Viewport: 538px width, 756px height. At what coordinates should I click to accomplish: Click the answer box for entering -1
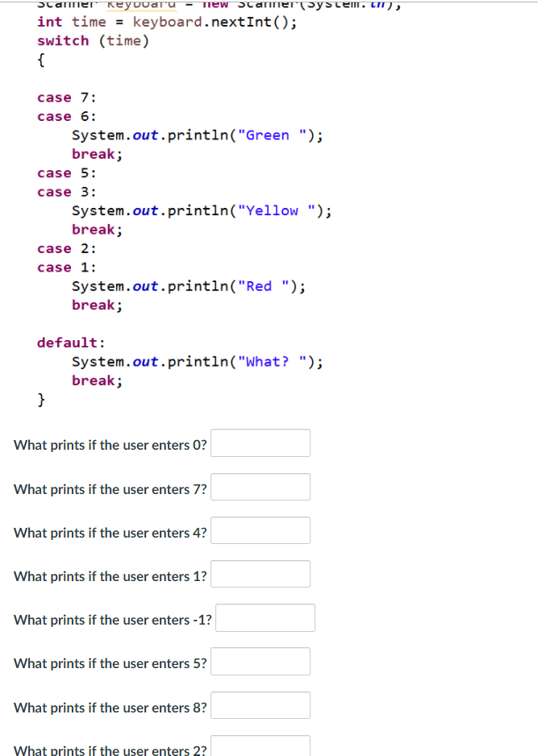pos(265,617)
